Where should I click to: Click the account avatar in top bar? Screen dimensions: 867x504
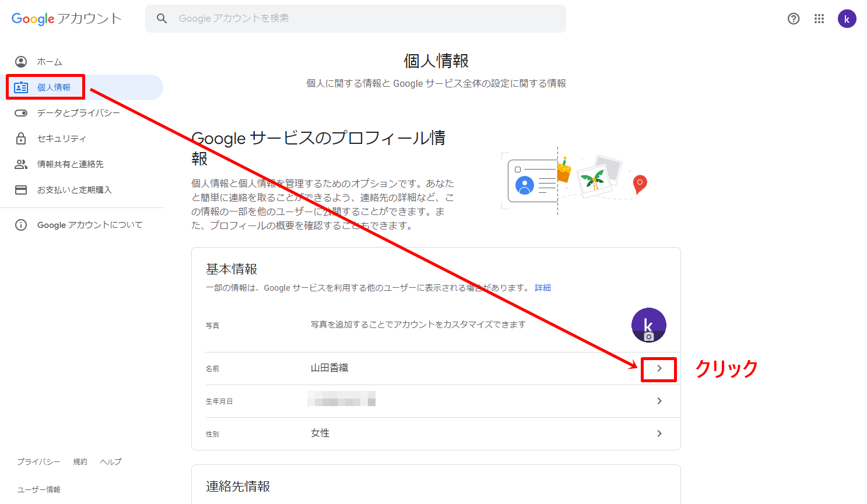point(847,19)
